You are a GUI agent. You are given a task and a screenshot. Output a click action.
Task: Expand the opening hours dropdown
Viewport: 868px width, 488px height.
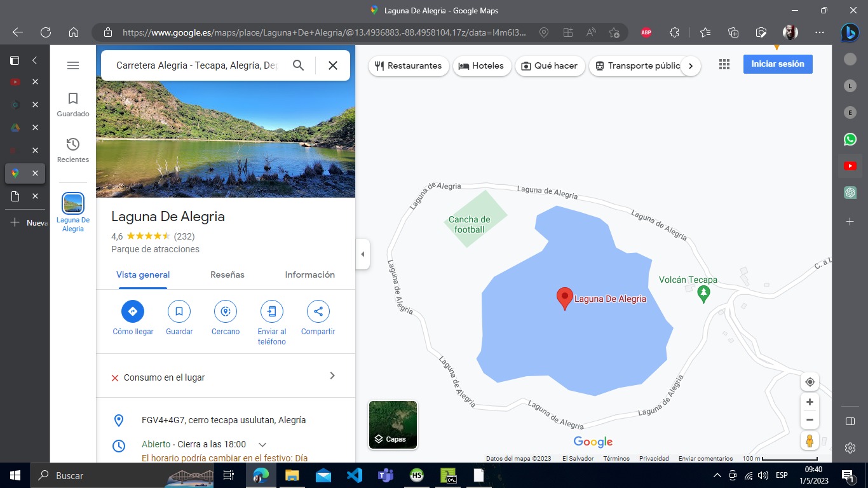pyautogui.click(x=262, y=445)
